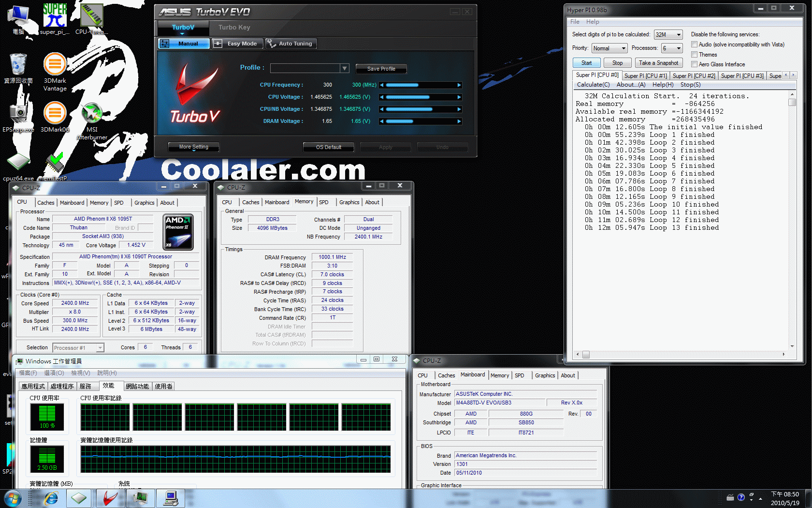Viewport: 812px width, 508px height.
Task: Open Caches tab in left CPU-Z window
Action: 46,203
